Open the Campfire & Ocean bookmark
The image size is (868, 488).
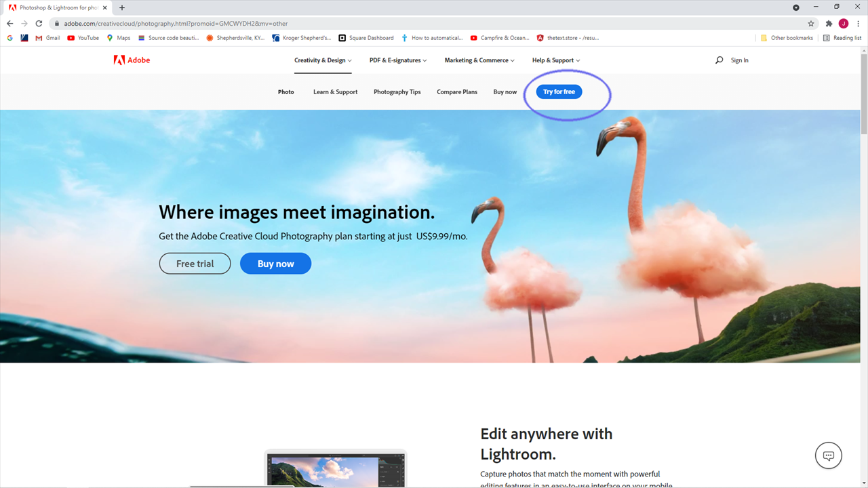click(499, 38)
